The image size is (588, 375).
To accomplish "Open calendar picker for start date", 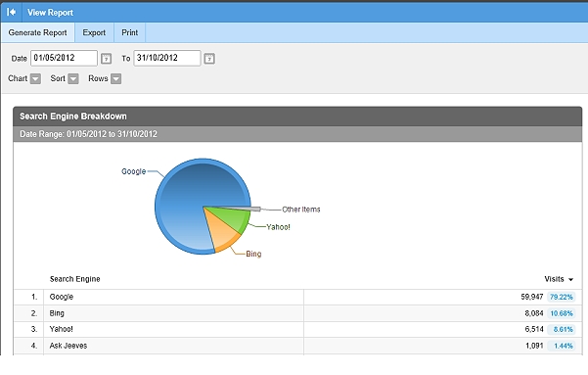I will pyautogui.click(x=106, y=59).
